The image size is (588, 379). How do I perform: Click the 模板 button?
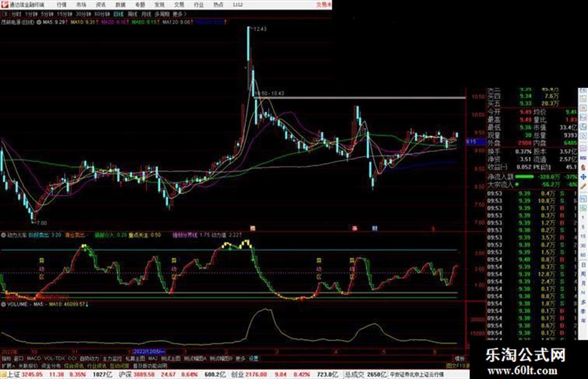point(459,358)
